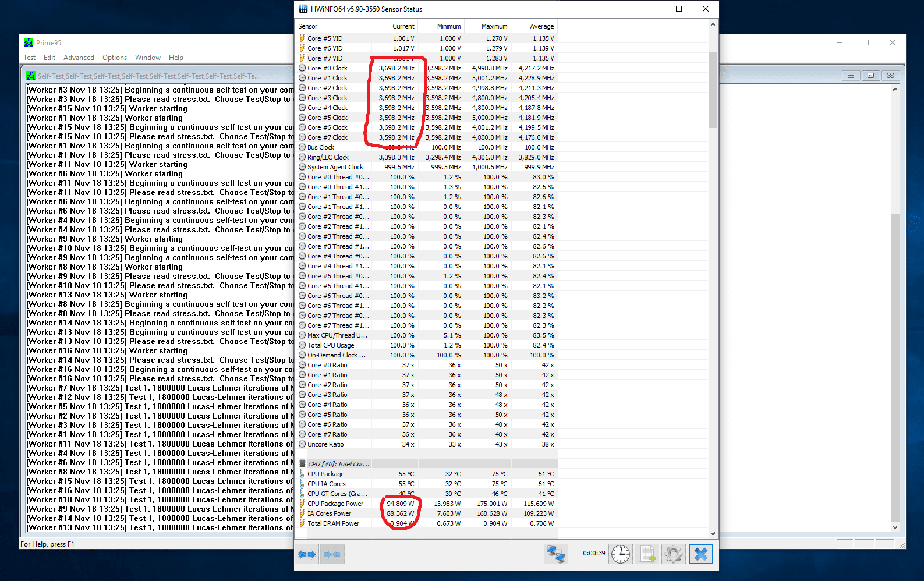Screen dimensions: 924x581
Task: Select the On-Demand Clock row
Action: (x=427, y=355)
